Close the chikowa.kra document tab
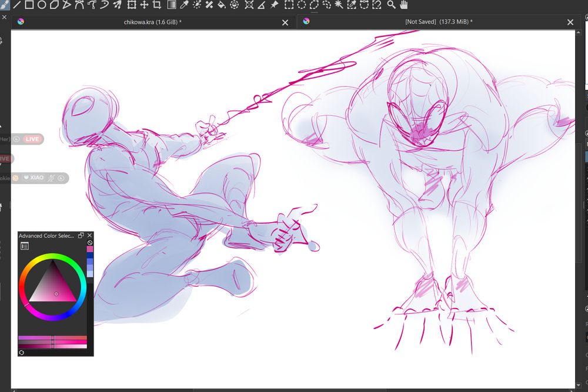The height and width of the screenshot is (392, 588). pos(285,22)
